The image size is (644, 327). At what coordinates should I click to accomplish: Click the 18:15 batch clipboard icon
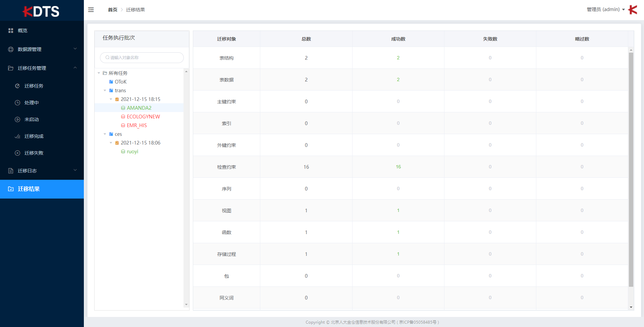tap(117, 99)
